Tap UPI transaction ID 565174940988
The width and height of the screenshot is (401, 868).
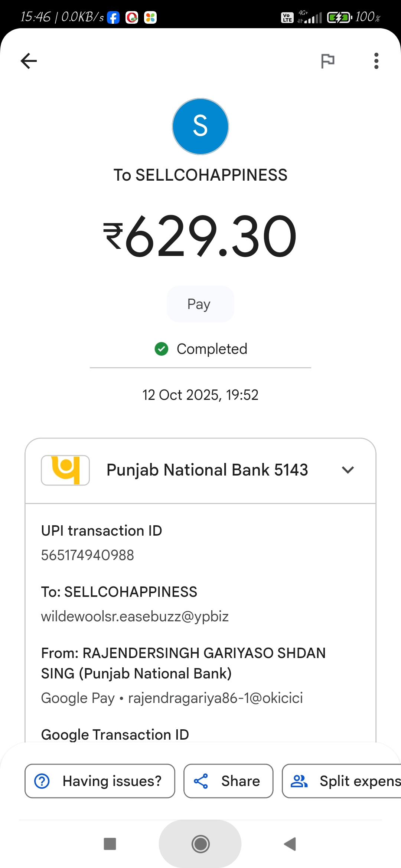coord(88,555)
